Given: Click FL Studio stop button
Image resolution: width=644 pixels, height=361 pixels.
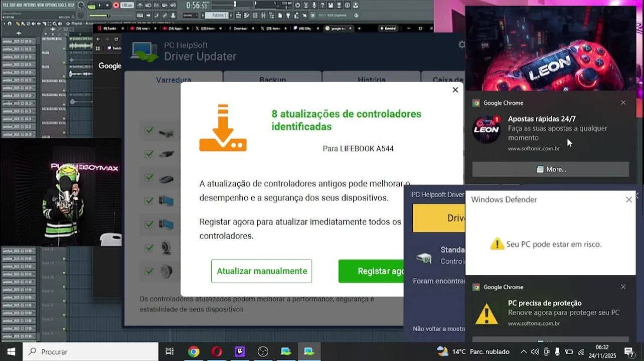Looking at the screenshot, I should pyautogui.click(x=107, y=5).
